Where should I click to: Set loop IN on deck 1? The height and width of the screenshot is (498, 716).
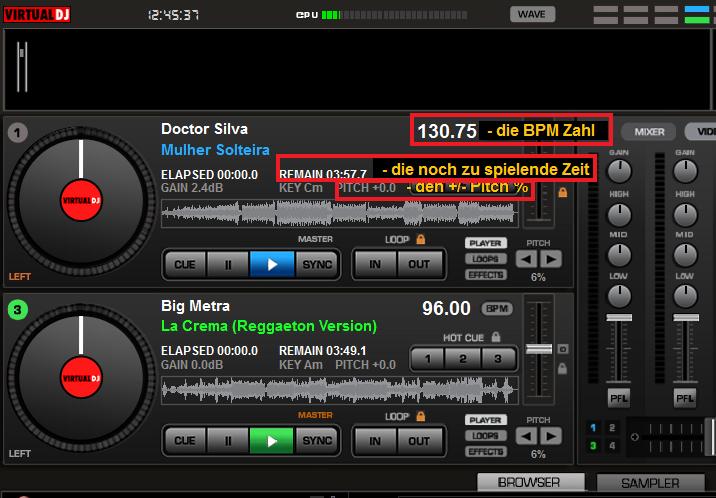click(x=375, y=264)
